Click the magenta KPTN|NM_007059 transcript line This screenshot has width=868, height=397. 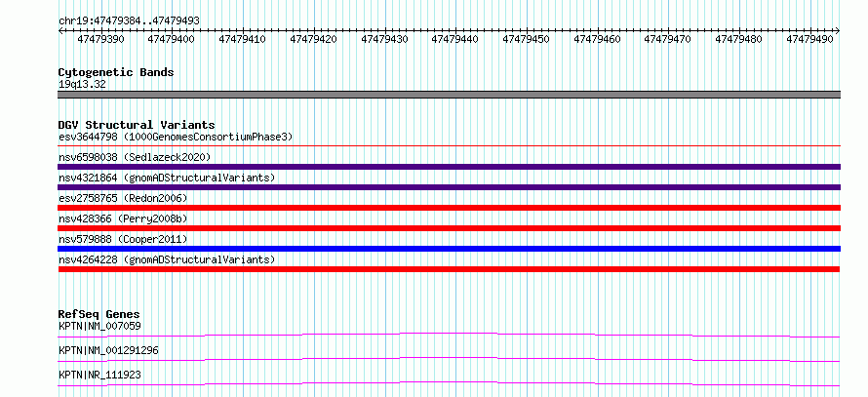[x=449, y=335]
